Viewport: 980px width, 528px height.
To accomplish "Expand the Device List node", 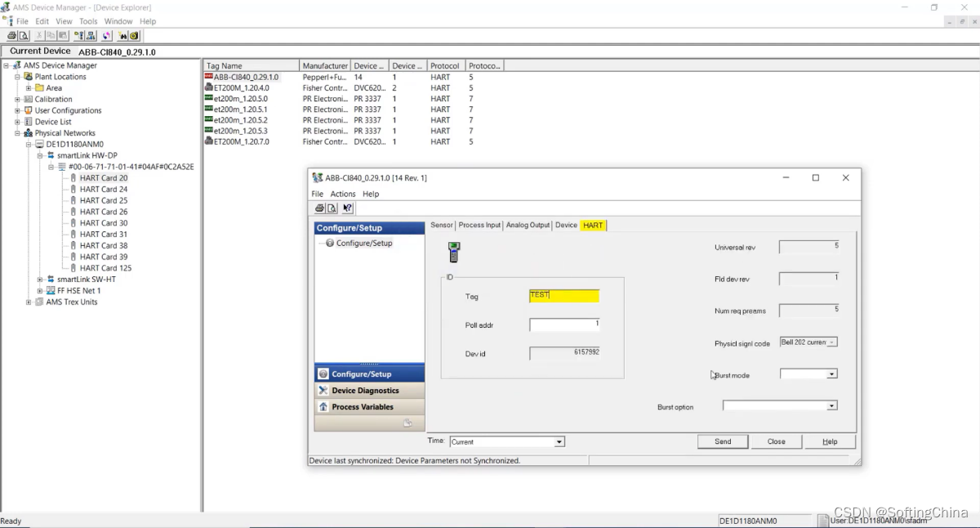I will tap(17, 122).
